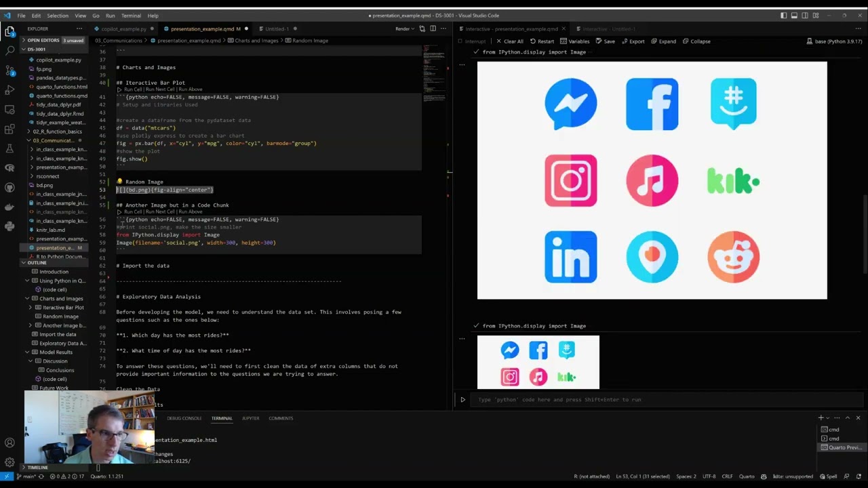The width and height of the screenshot is (868, 488).
Task: Click the Interrupt button in the Interactive toolbar
Action: pyautogui.click(x=472, y=41)
